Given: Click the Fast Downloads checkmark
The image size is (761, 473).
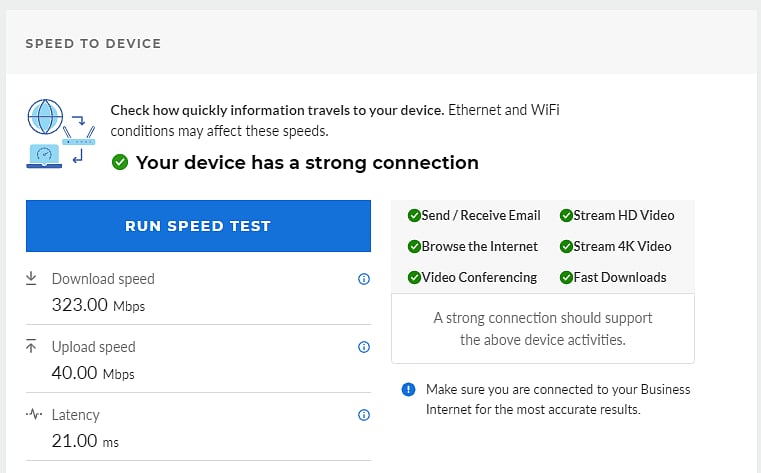Looking at the screenshot, I should point(566,277).
